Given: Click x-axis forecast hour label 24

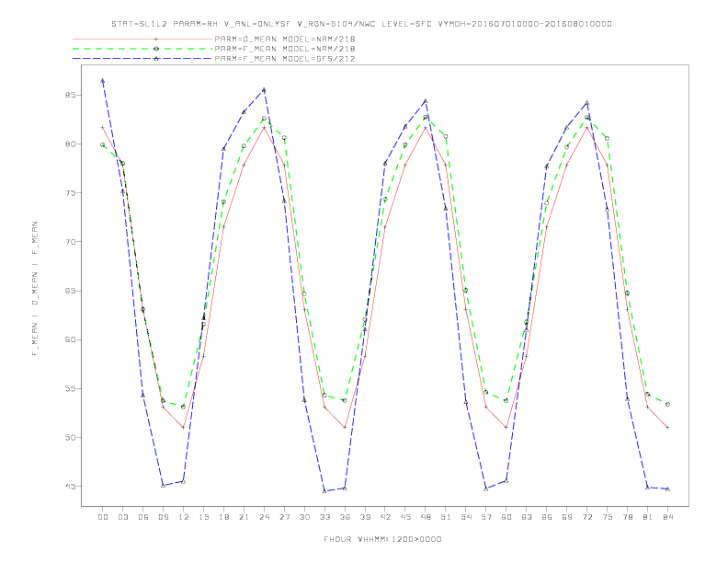Looking at the screenshot, I should coord(264,517).
